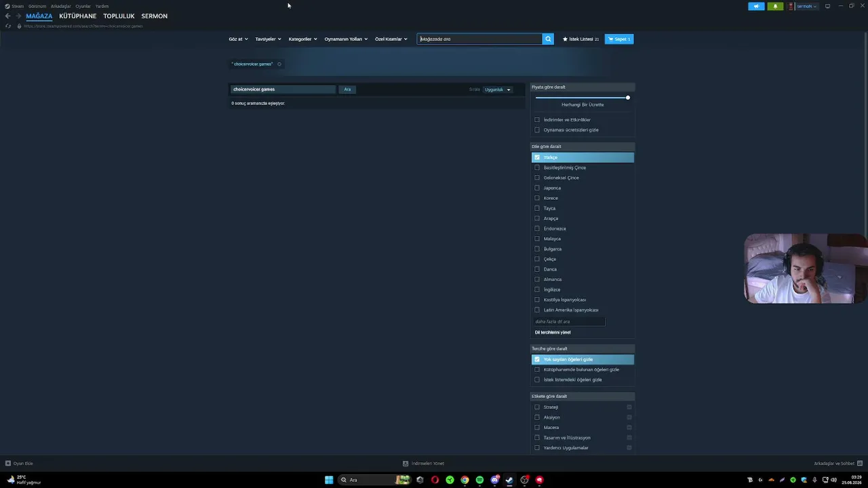Reload the store page
Screen dimensions: 868x488
pyautogui.click(x=8, y=26)
